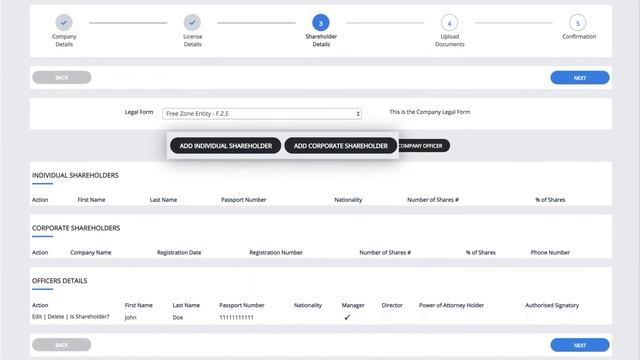Viewport: 640px width, 360px height.
Task: Click the top BACK button
Action: point(62,78)
